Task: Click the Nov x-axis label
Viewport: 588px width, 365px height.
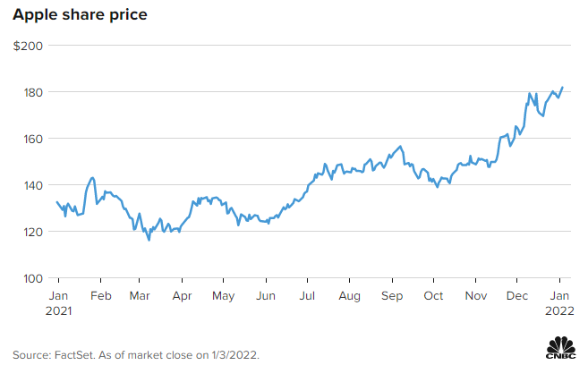Action: (476, 295)
